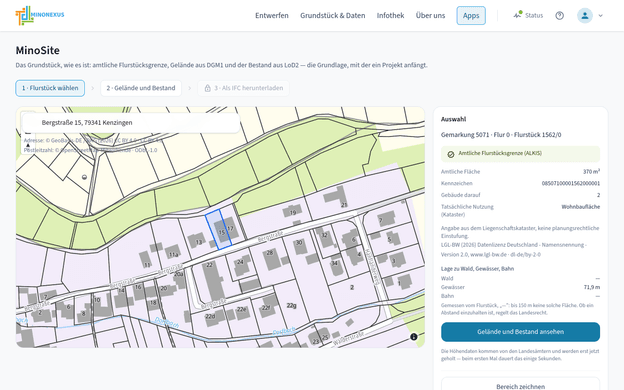
Task: Open the Über uns menu
Action: [430, 16]
